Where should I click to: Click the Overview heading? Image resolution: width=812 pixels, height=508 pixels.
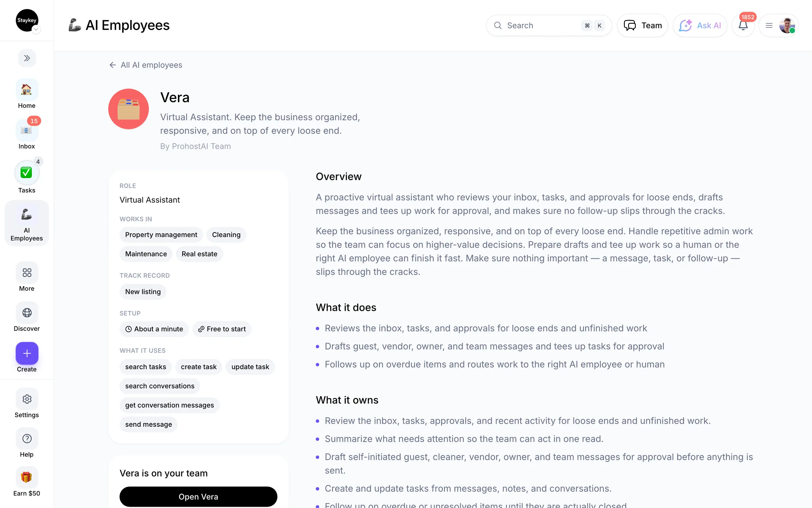click(339, 177)
